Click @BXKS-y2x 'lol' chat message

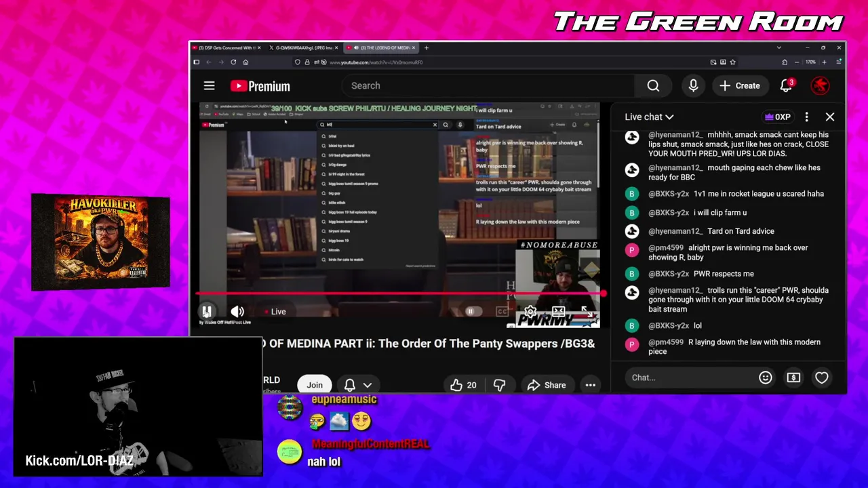675,325
